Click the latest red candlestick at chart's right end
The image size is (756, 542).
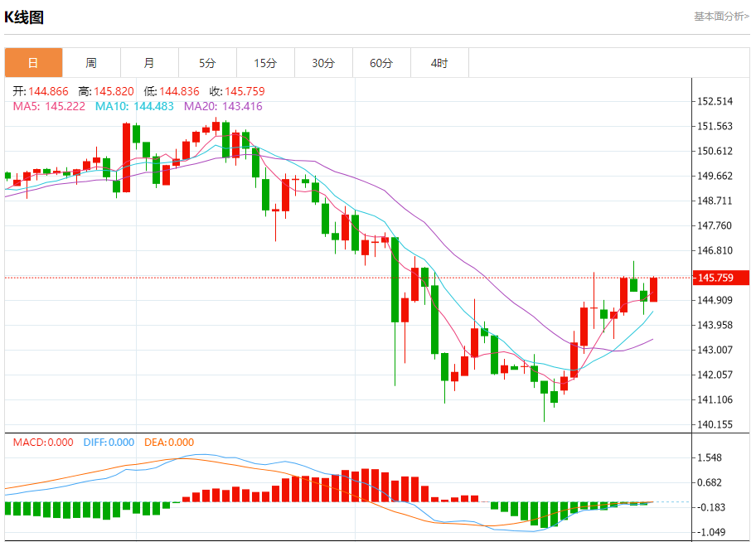(x=654, y=289)
